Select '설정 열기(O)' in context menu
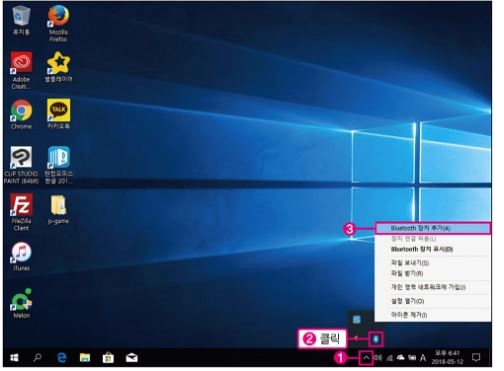 click(x=433, y=301)
